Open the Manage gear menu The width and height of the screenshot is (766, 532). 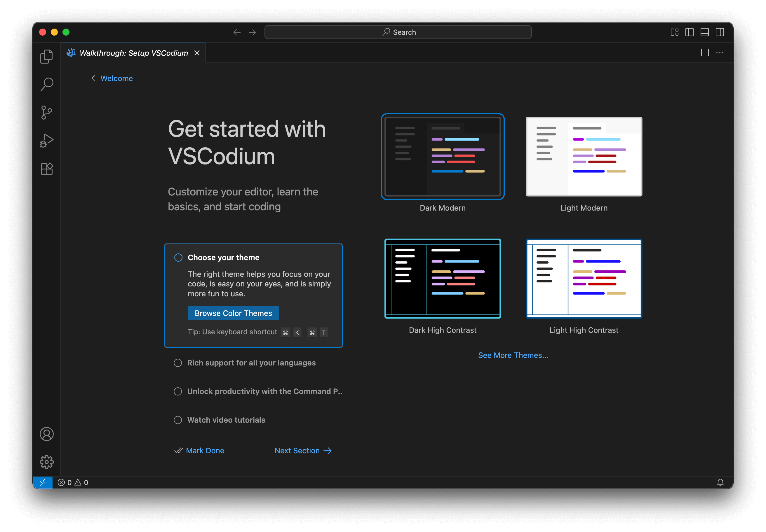point(46,462)
